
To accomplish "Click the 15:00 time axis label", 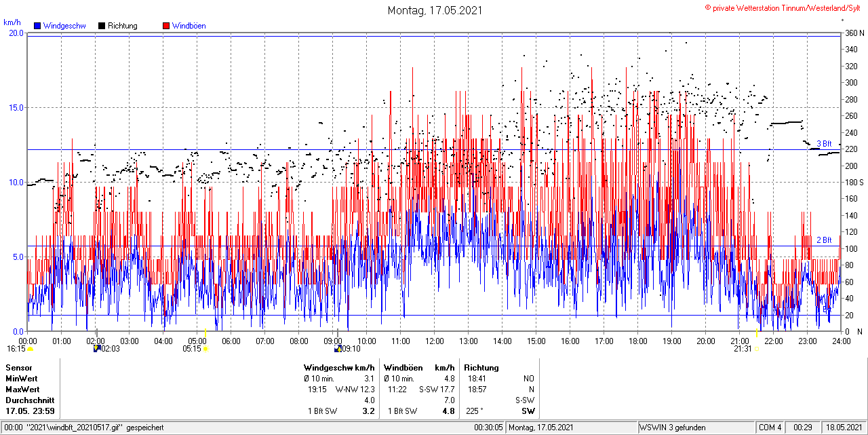I will 536,341.
